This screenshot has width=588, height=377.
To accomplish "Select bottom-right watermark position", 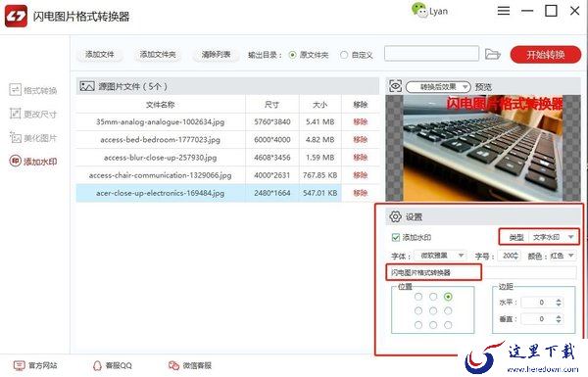I will (x=448, y=325).
